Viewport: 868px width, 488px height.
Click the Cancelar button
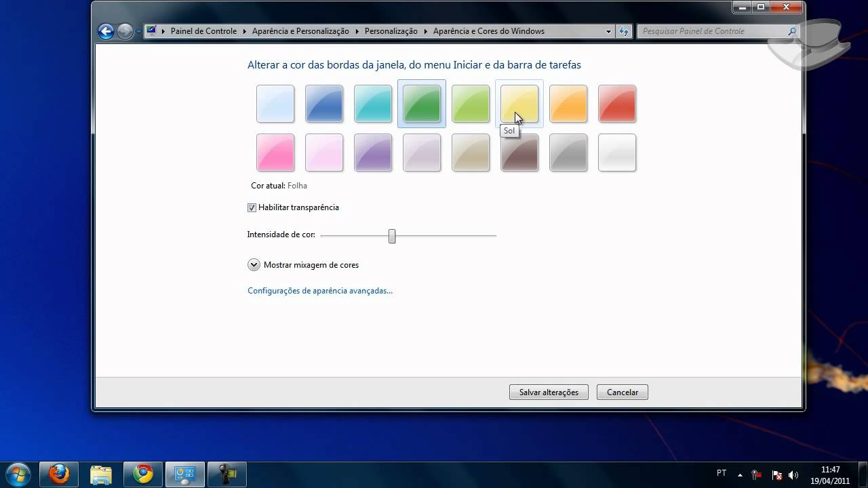pos(623,392)
